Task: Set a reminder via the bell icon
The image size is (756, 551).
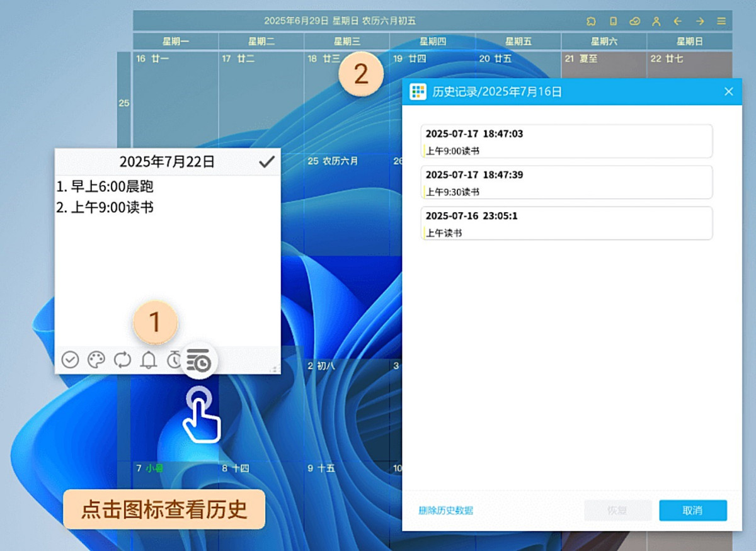Action: [149, 360]
